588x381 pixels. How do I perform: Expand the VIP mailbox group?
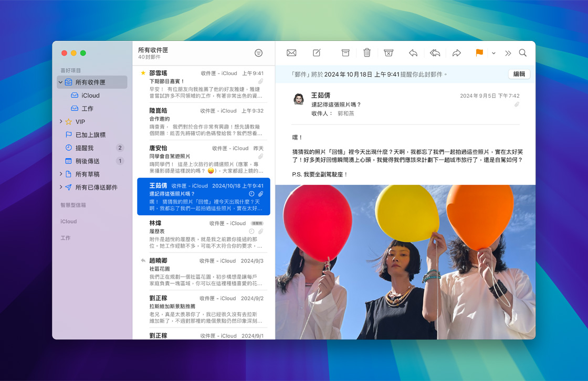pos(61,122)
